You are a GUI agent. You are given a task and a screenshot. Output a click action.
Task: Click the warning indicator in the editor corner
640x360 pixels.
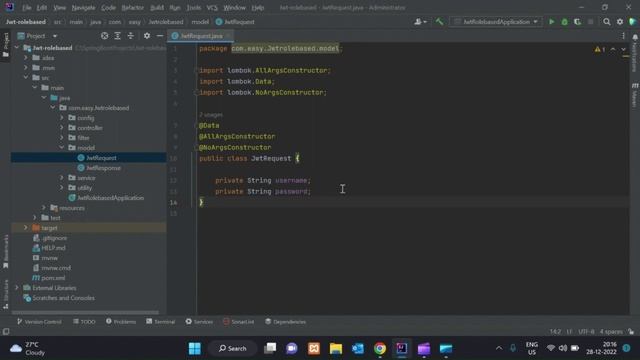(x=600, y=49)
